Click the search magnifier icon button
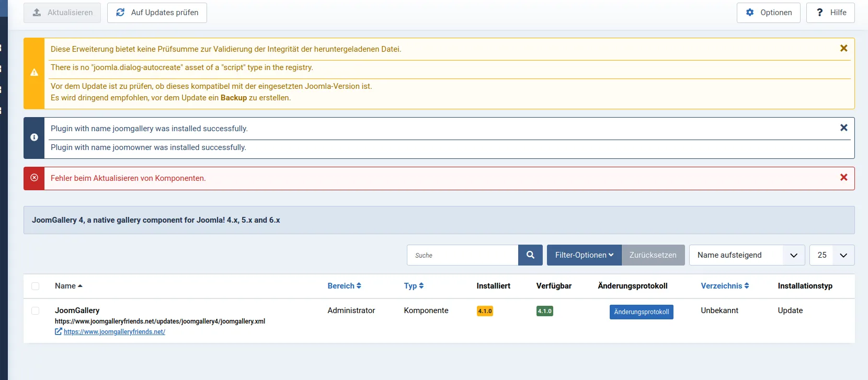 point(530,255)
